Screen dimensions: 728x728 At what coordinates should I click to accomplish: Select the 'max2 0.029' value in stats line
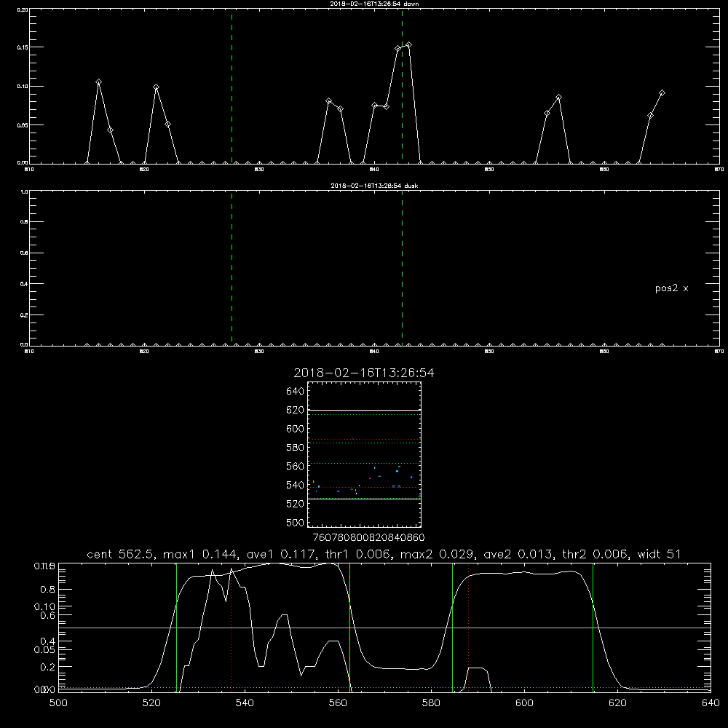point(438,554)
